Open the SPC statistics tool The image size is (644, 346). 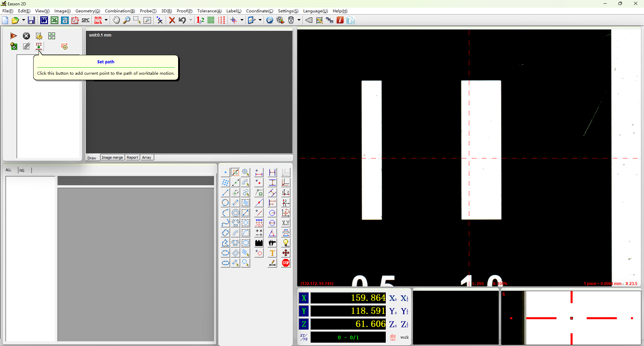(x=86, y=20)
